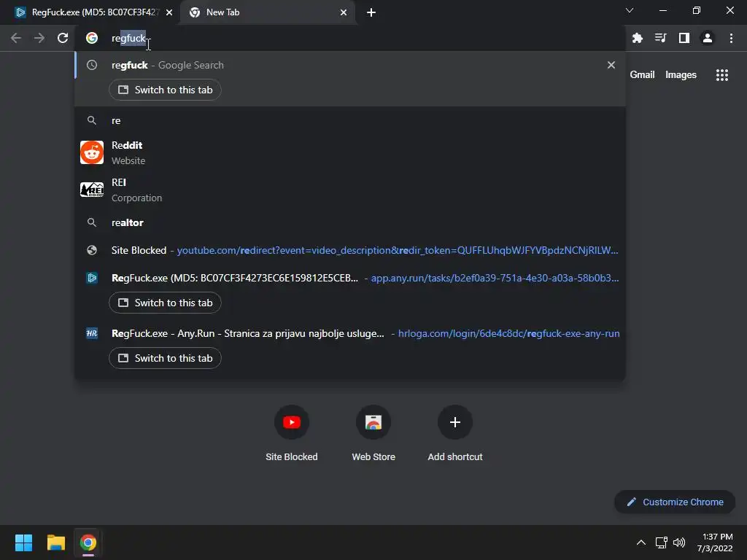Open a new tab with plus button
747x560 pixels.
pyautogui.click(x=371, y=12)
